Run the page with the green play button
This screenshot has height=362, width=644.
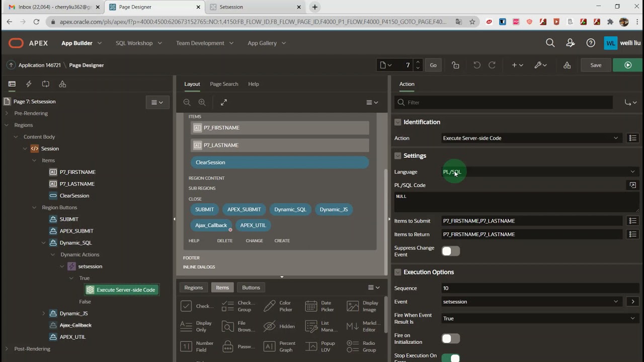(627, 65)
